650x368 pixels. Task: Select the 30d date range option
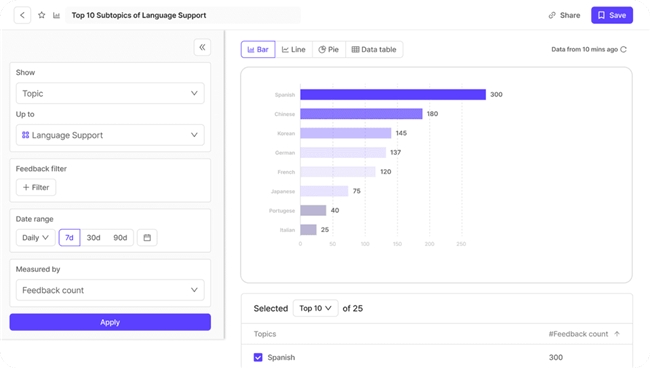click(93, 237)
